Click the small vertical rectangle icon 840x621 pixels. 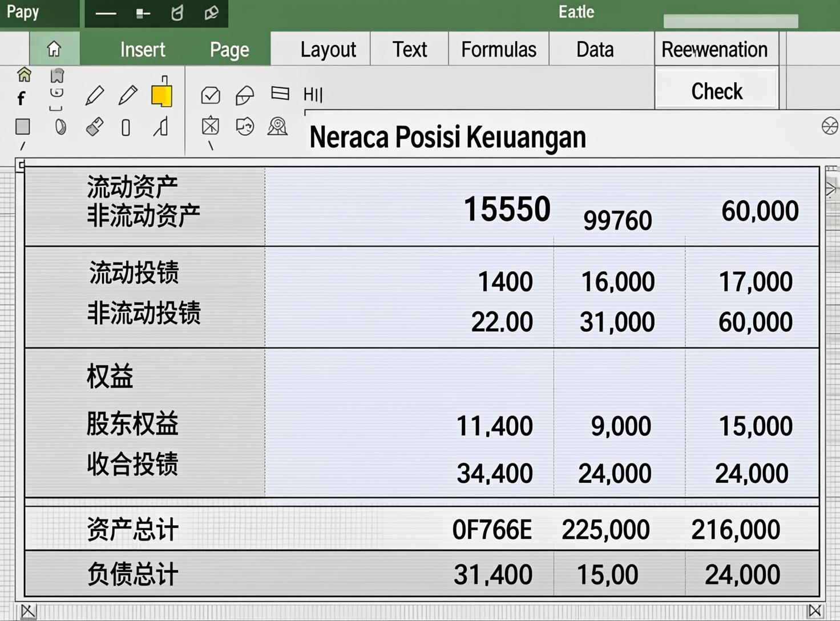click(126, 127)
